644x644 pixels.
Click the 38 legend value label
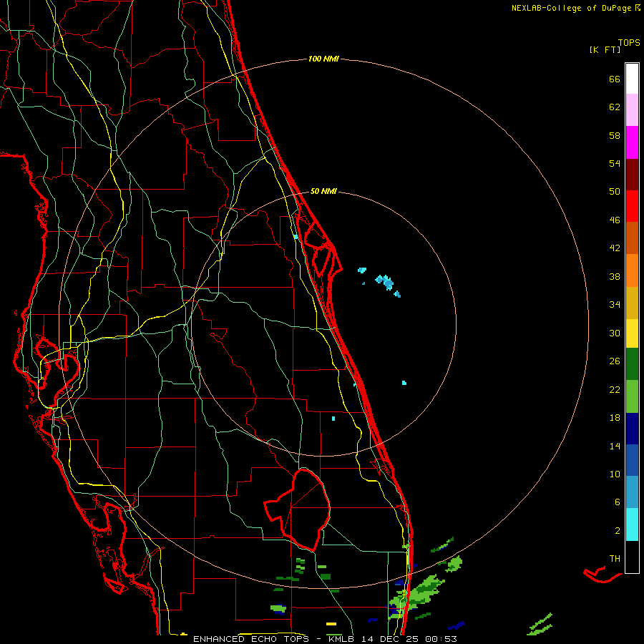[615, 276]
